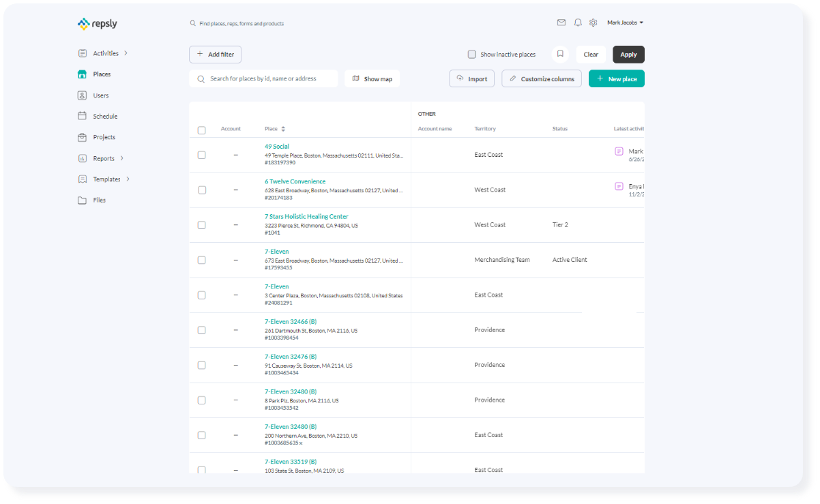The image size is (820, 504).
Task: Click the Show map button
Action: tap(372, 79)
